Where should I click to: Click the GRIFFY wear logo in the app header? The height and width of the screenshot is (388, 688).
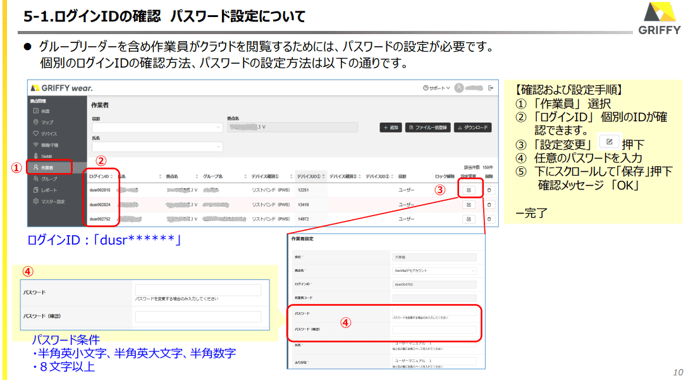[62, 88]
